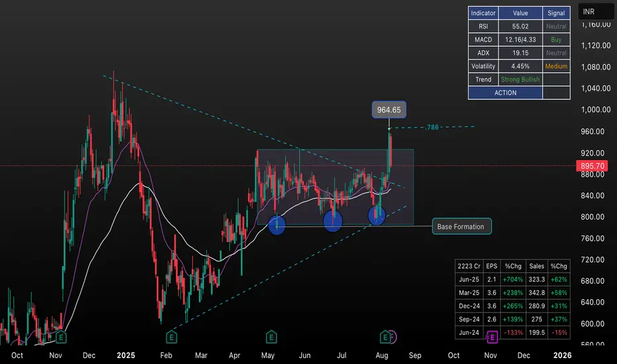Screen dimensions: 617x364
Task: Click the 342.8 sales cell
Action: [x=536, y=293]
